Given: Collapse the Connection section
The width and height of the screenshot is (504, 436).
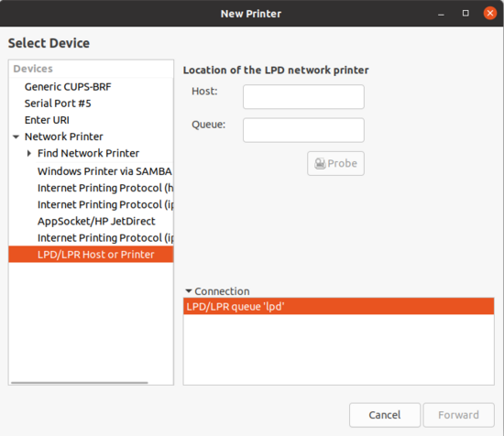Looking at the screenshot, I should (x=189, y=291).
